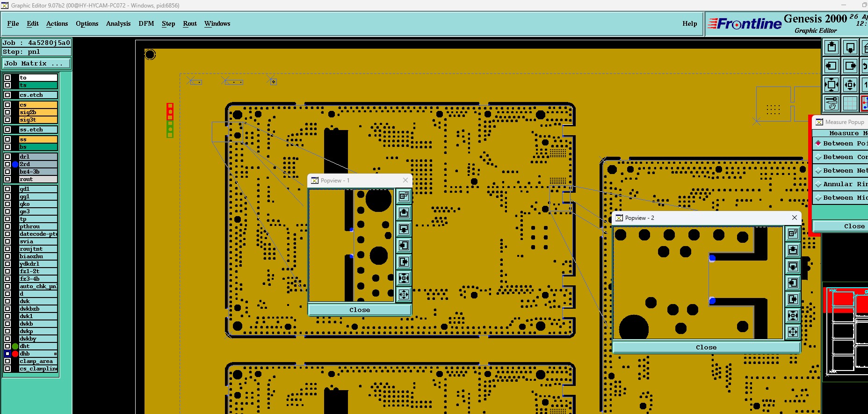This screenshot has height=414, width=868.
Task: Select the biaozhu layer name
Action: [x=38, y=256]
